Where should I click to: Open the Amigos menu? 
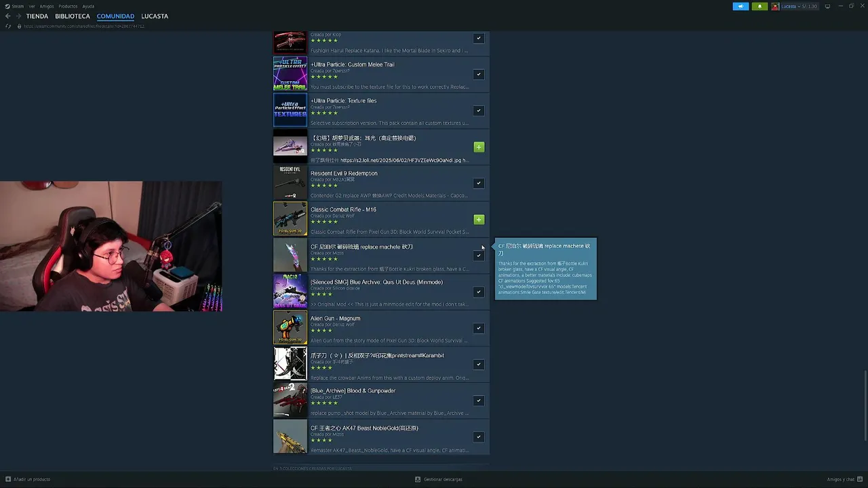pyautogui.click(x=47, y=6)
